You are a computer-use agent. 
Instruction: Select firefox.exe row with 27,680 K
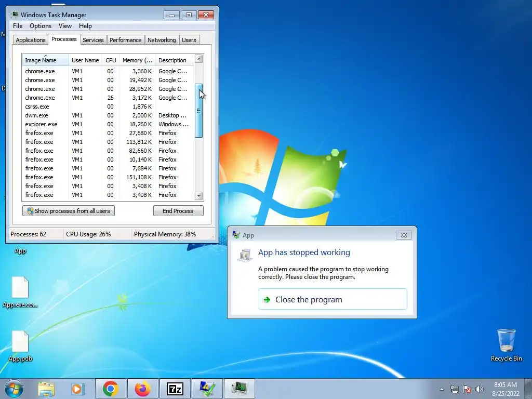[x=109, y=133]
